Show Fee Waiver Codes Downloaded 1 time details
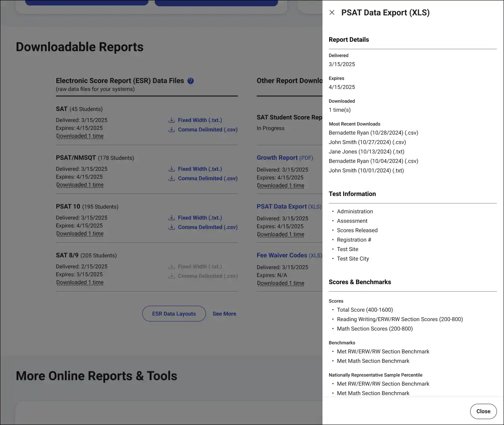Screen dimensions: 504x425 point(281,283)
